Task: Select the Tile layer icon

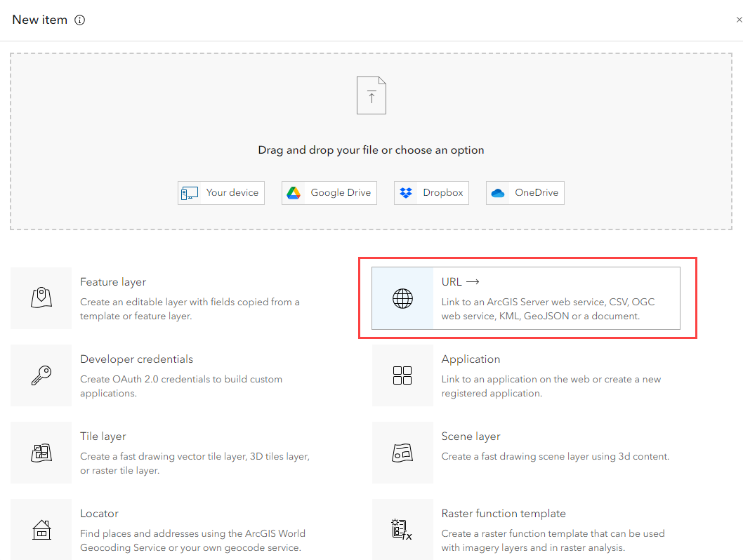Action: coord(41,453)
